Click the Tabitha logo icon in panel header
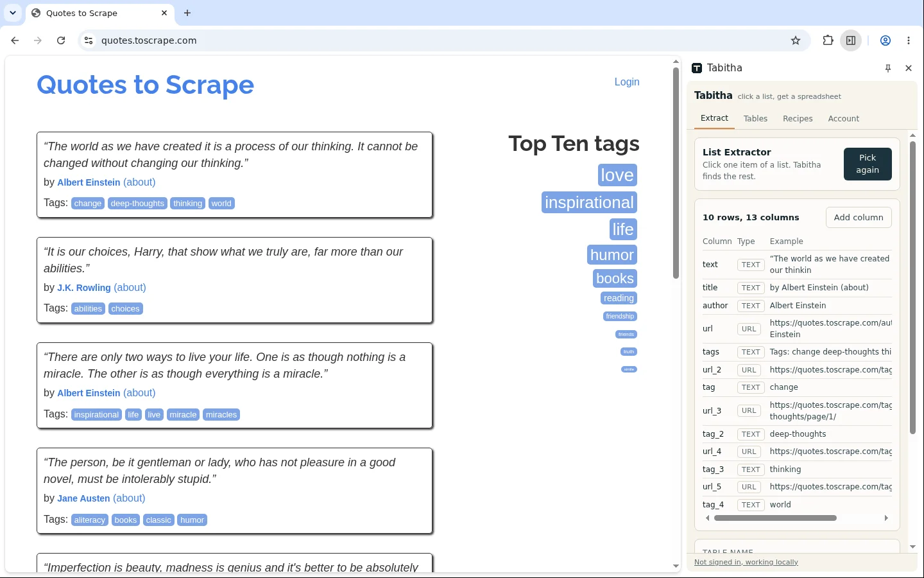The height and width of the screenshot is (578, 924). (x=697, y=68)
